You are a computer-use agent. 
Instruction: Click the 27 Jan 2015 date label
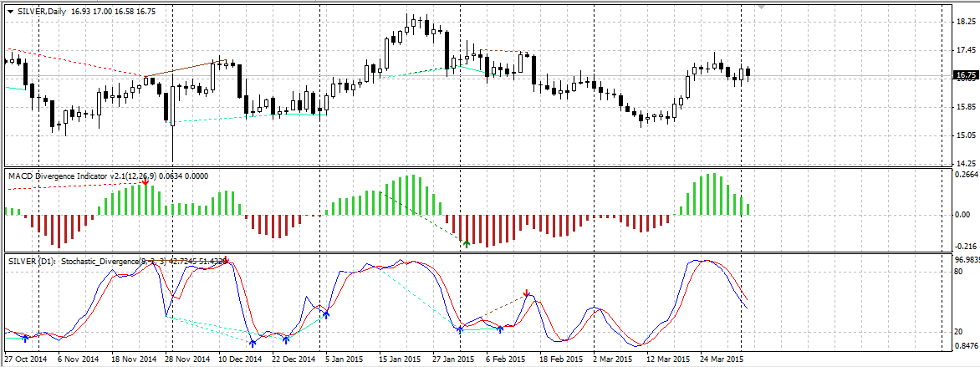pos(454,359)
